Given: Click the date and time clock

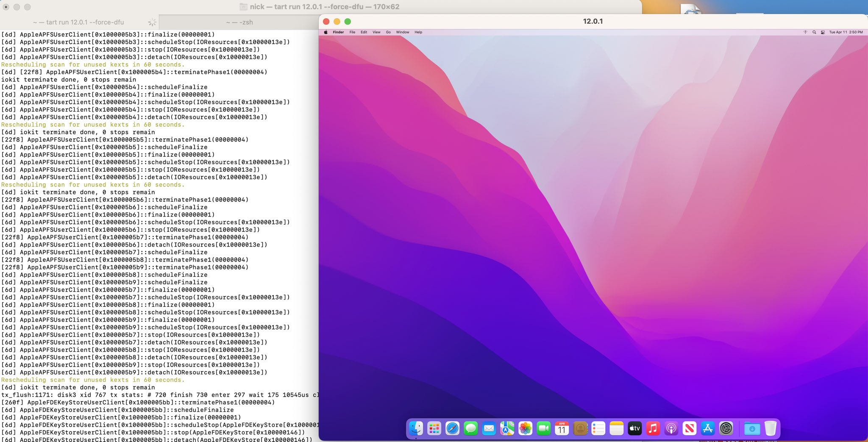Looking at the screenshot, I should click(x=846, y=32).
